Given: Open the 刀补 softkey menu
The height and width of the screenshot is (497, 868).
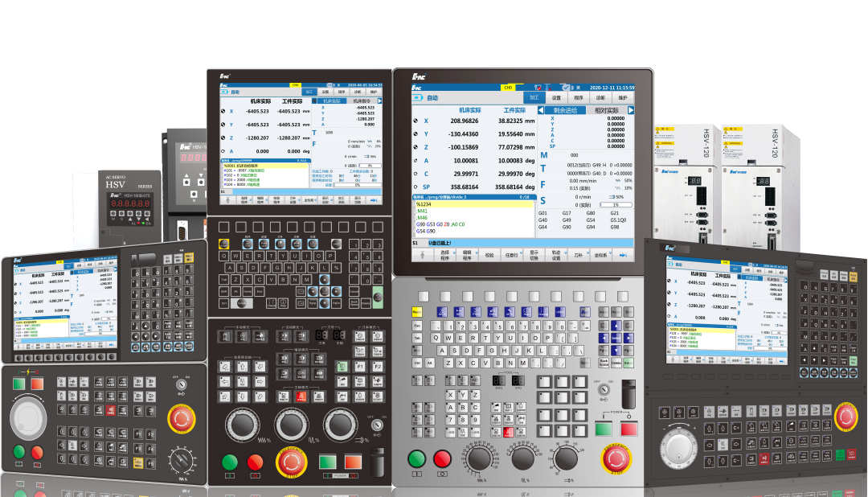Looking at the screenshot, I should pyautogui.click(x=579, y=255).
